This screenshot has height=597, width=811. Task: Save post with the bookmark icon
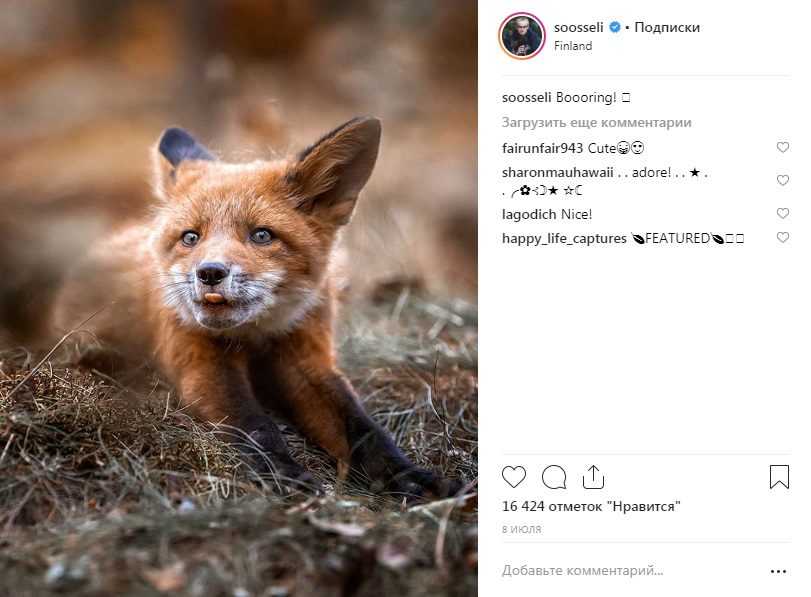779,477
